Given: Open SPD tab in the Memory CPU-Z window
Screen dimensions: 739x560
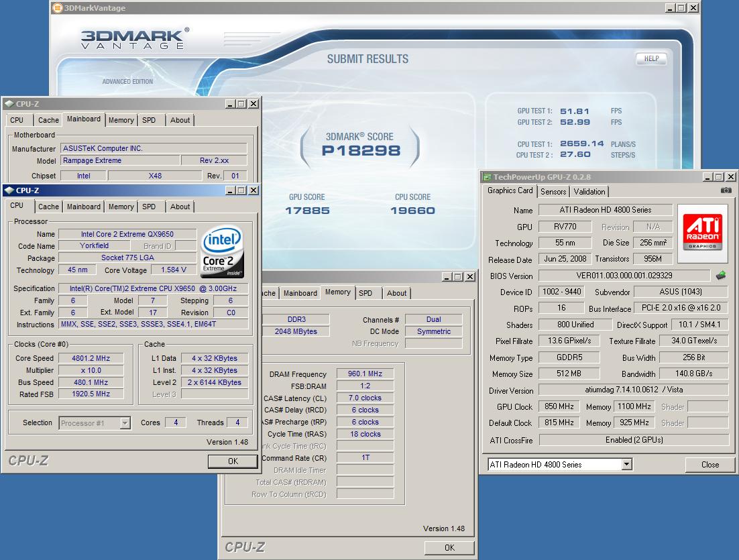Looking at the screenshot, I should coord(365,293).
